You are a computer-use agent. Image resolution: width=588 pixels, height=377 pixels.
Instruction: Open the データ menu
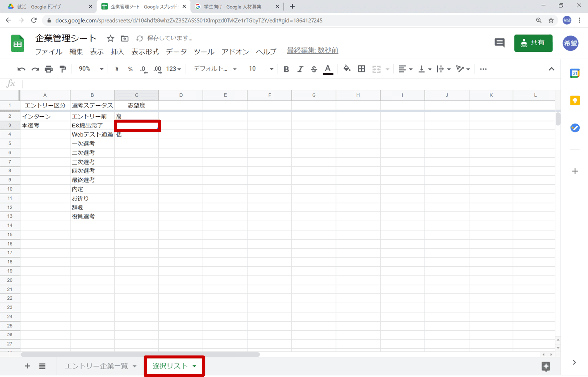tap(176, 52)
